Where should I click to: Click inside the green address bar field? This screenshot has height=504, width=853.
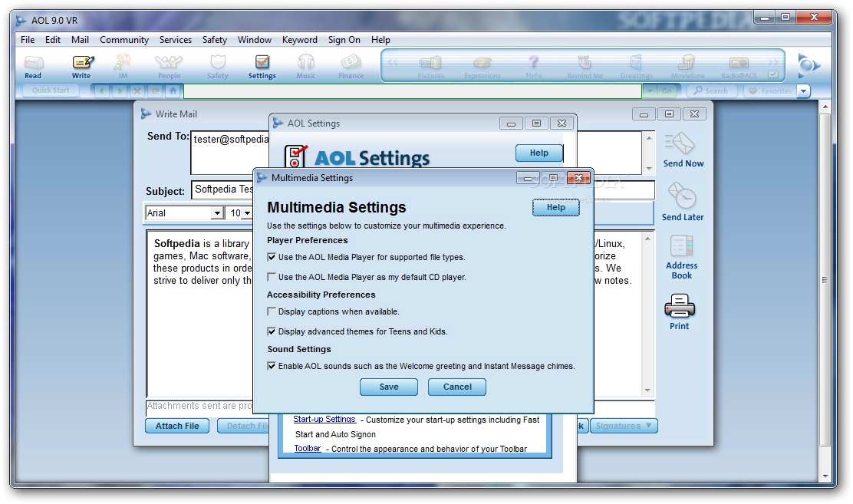tap(413, 91)
